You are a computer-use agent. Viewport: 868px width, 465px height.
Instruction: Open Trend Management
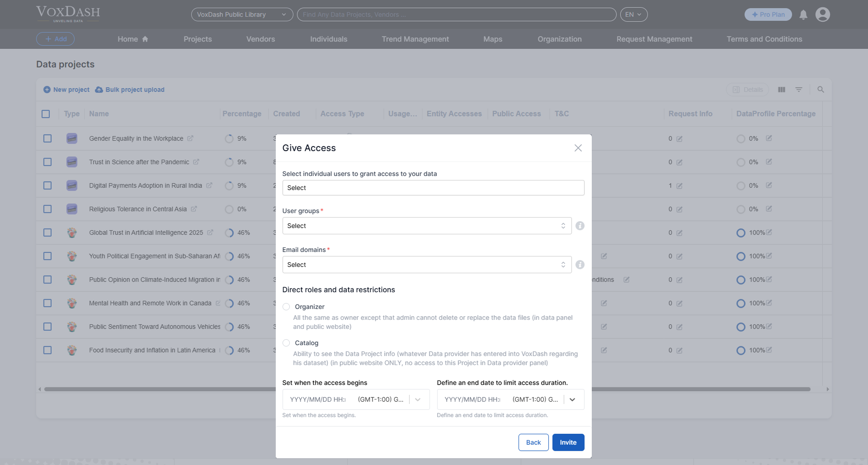point(415,39)
